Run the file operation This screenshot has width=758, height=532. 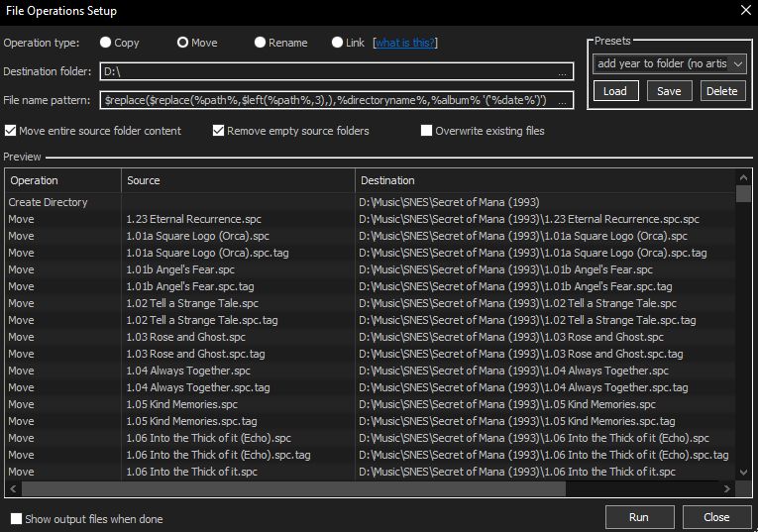pyautogui.click(x=639, y=517)
